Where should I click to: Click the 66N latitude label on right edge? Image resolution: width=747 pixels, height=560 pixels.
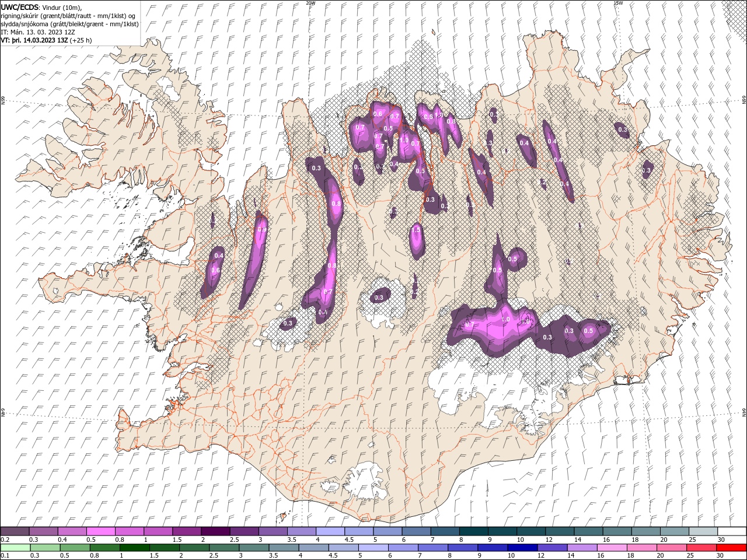click(744, 100)
